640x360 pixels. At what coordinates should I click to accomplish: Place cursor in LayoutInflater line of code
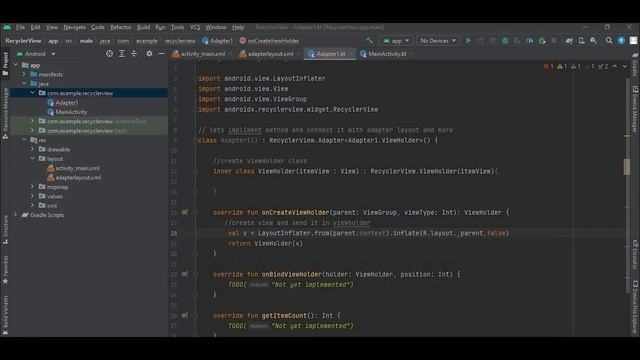coord(368,233)
